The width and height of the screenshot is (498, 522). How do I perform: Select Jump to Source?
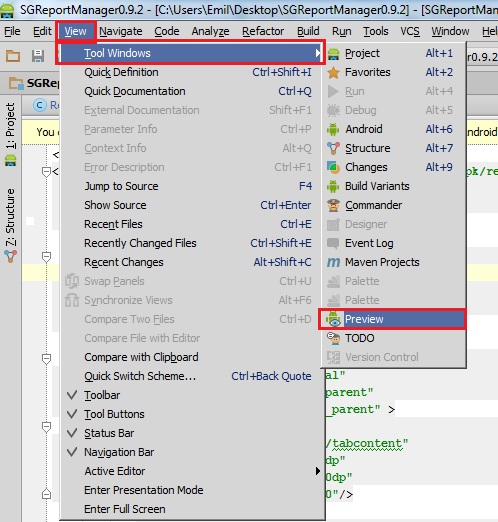click(x=193, y=186)
